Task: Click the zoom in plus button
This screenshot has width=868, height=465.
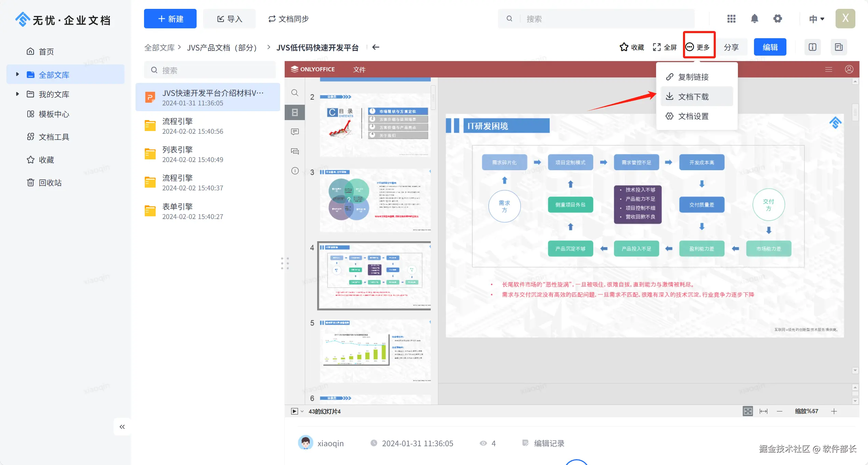Action: click(x=834, y=411)
